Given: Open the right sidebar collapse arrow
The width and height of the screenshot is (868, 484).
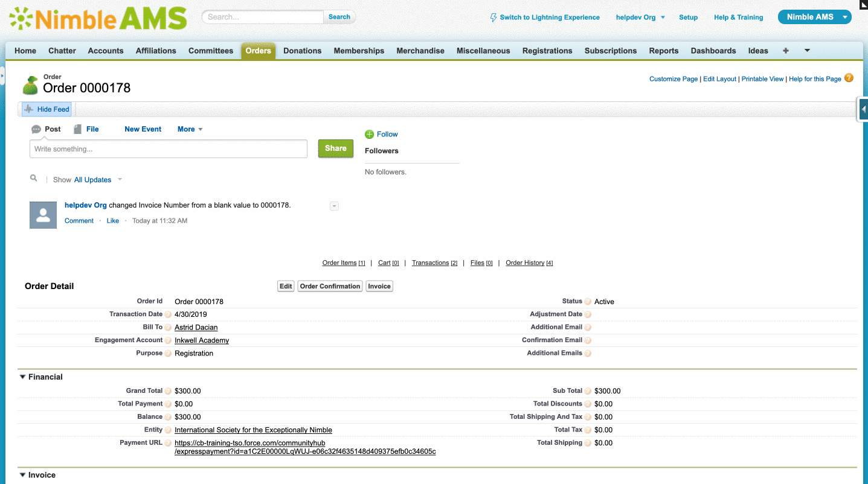Looking at the screenshot, I should click(x=863, y=109).
